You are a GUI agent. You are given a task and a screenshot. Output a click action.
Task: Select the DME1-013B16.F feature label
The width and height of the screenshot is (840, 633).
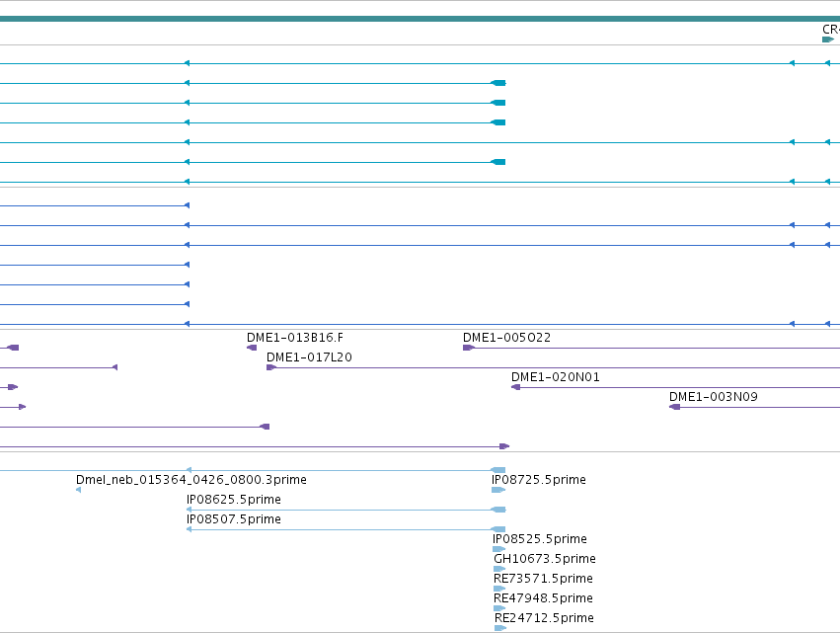pyautogui.click(x=295, y=338)
